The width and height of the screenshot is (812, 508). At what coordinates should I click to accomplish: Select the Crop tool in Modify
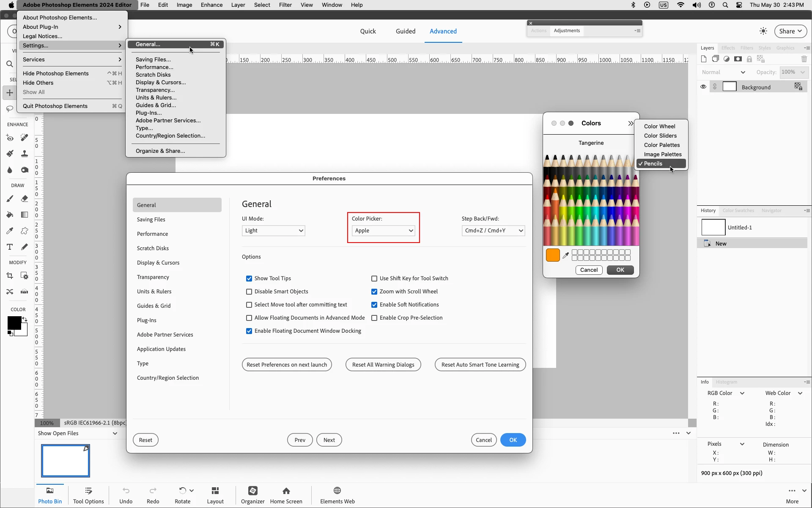(10, 276)
